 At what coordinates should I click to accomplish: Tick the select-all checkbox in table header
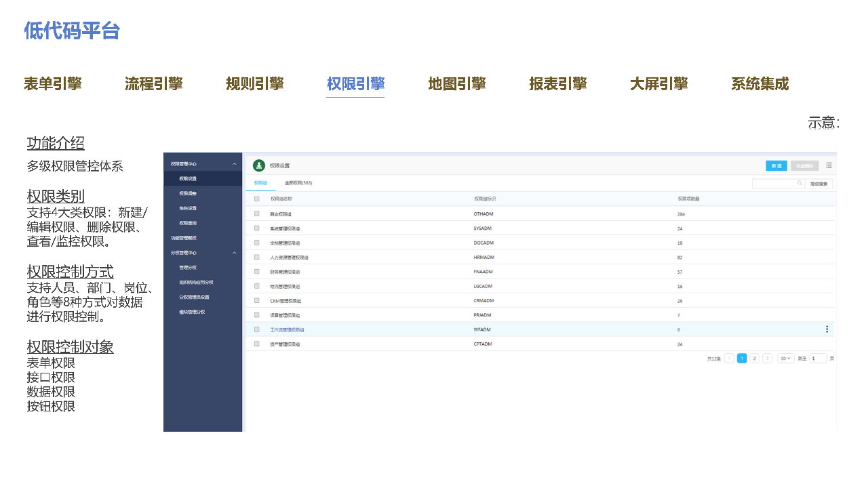[x=257, y=199]
